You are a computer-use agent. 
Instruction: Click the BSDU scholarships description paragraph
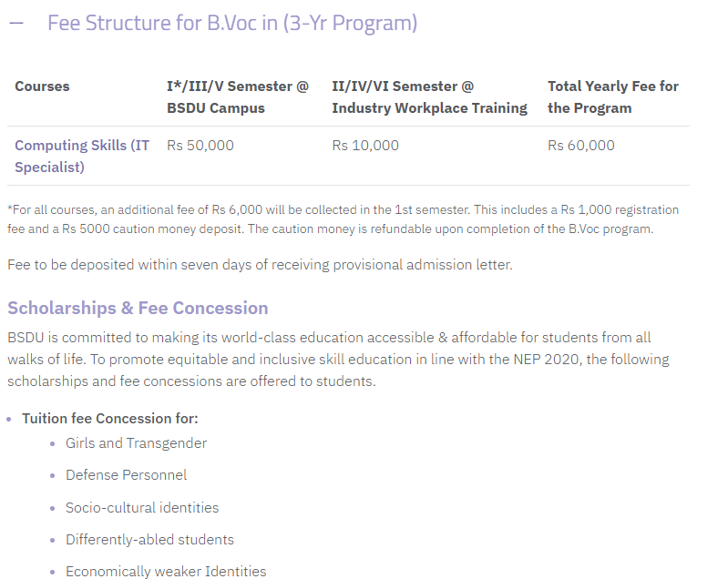337,359
